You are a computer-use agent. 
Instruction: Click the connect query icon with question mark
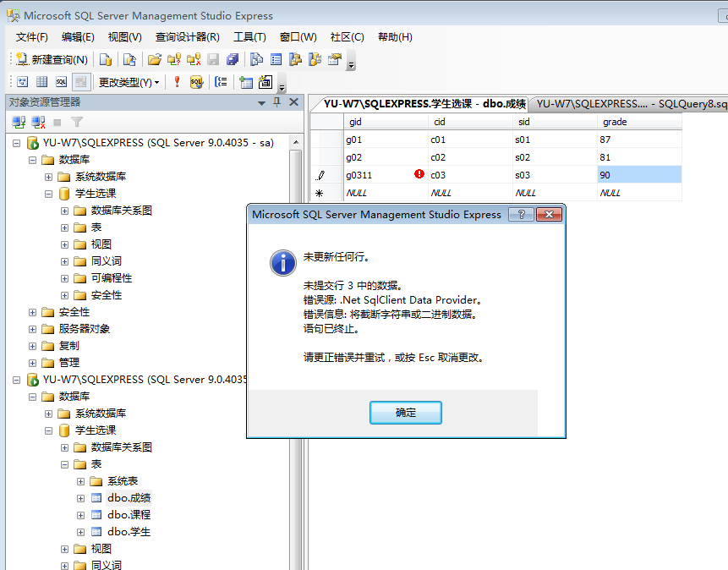(174, 59)
